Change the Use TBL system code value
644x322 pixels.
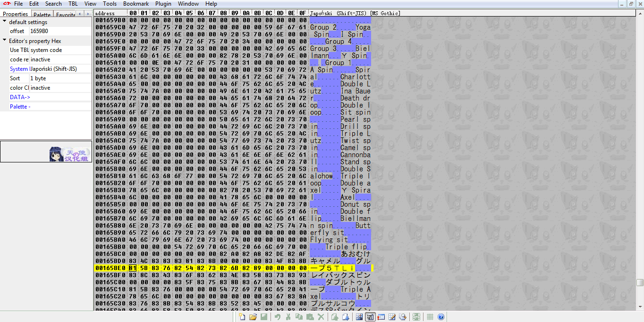click(60, 50)
